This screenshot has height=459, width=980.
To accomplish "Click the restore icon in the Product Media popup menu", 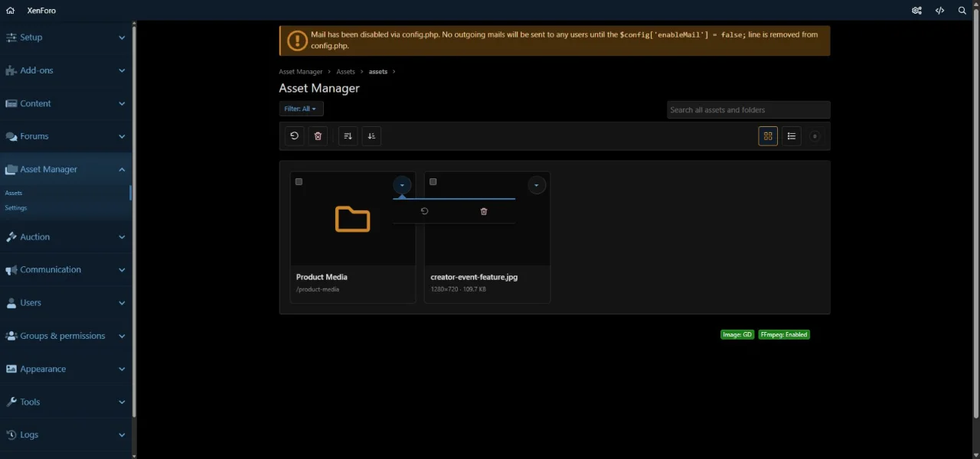I will (424, 211).
